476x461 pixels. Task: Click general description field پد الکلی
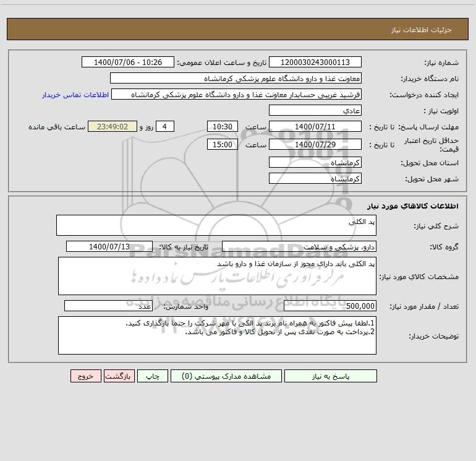click(x=216, y=225)
